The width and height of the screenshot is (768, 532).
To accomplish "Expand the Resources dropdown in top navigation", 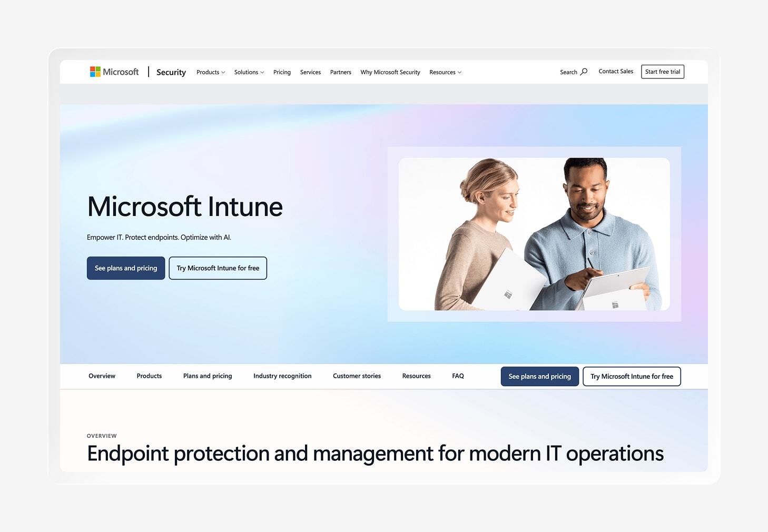I will tap(445, 72).
